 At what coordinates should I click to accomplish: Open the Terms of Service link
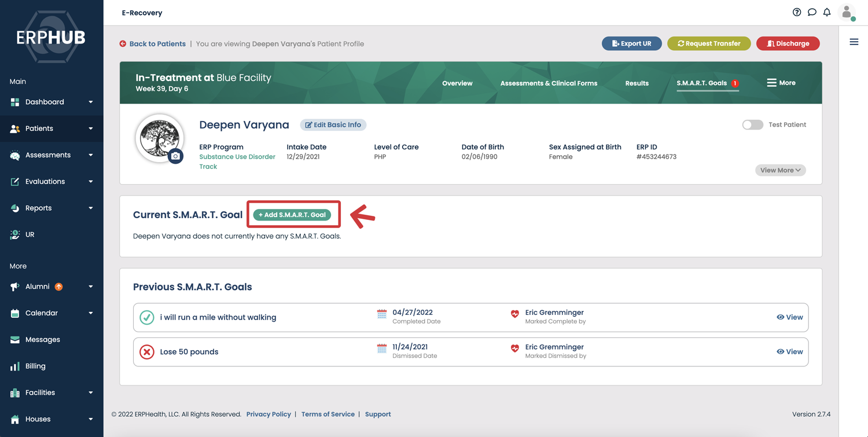tap(328, 414)
